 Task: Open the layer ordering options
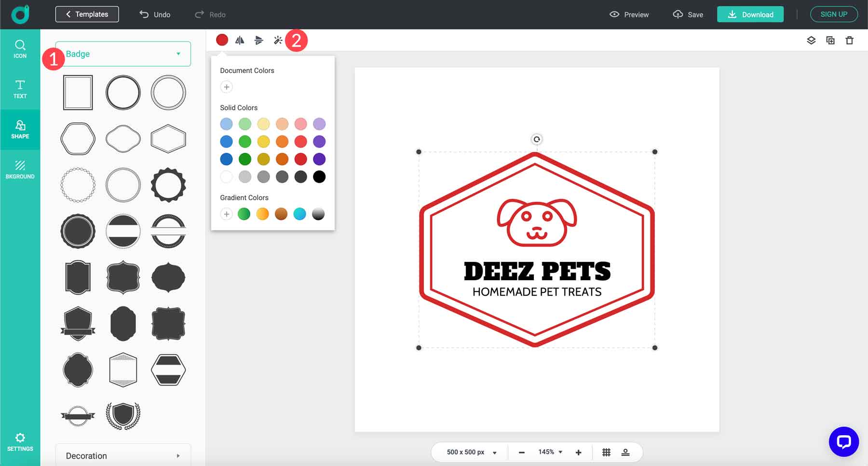[811, 41]
